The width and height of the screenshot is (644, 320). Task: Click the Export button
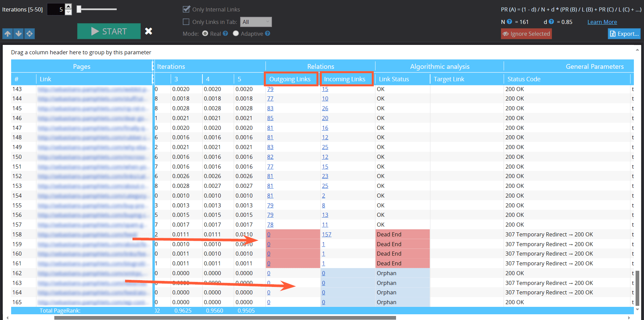point(624,34)
